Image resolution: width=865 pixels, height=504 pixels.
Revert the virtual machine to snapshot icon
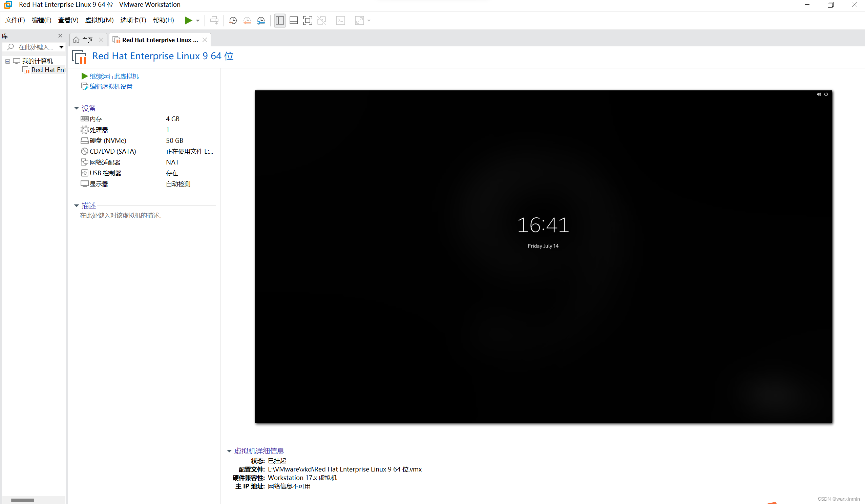point(247,21)
